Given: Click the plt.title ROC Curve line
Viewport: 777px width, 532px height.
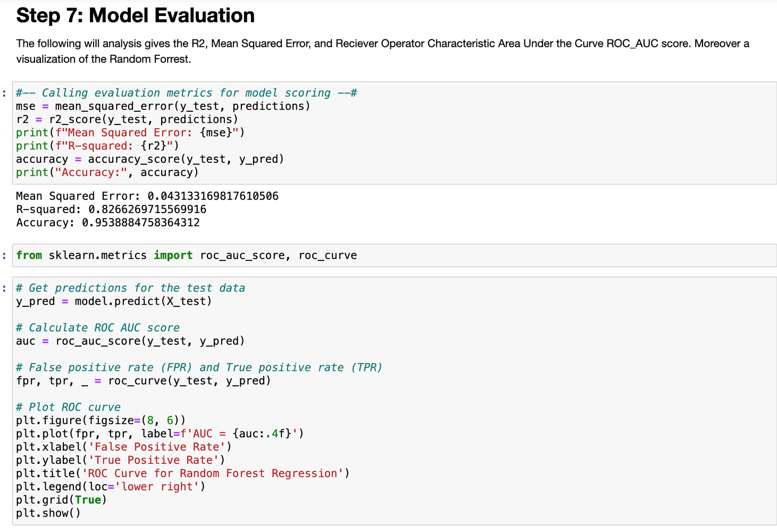Looking at the screenshot, I should [x=182, y=473].
